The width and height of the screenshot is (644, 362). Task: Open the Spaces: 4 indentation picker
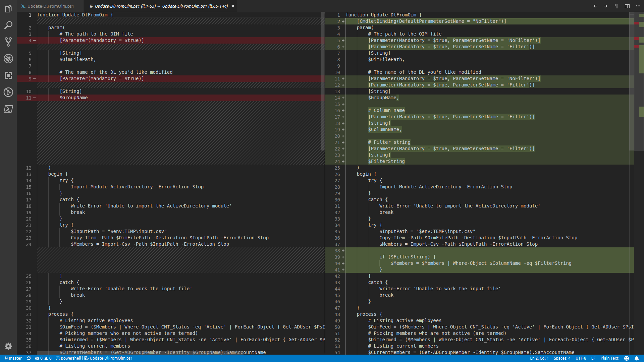click(562, 358)
